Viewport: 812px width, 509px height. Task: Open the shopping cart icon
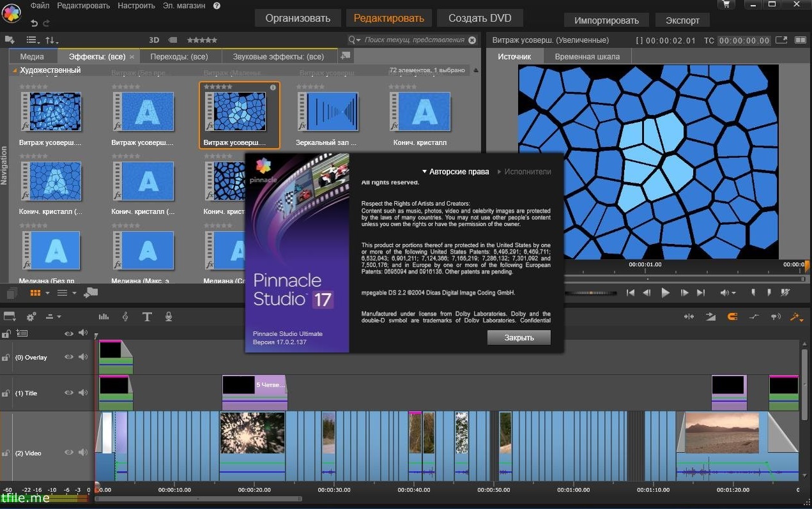click(x=724, y=4)
